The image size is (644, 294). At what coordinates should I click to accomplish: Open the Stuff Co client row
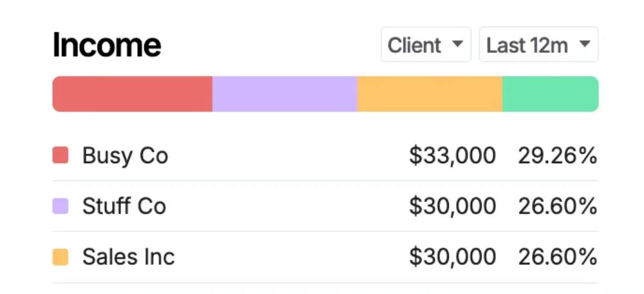325,206
